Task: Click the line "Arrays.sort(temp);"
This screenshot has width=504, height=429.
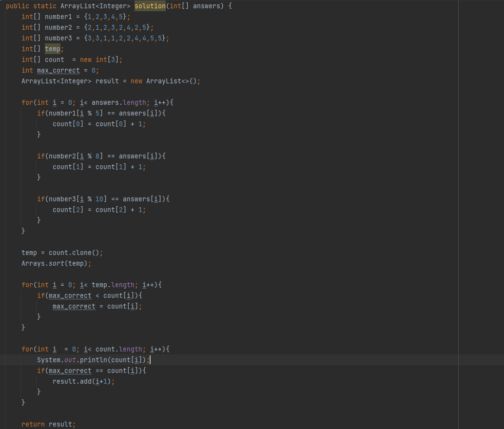Action: [x=56, y=263]
